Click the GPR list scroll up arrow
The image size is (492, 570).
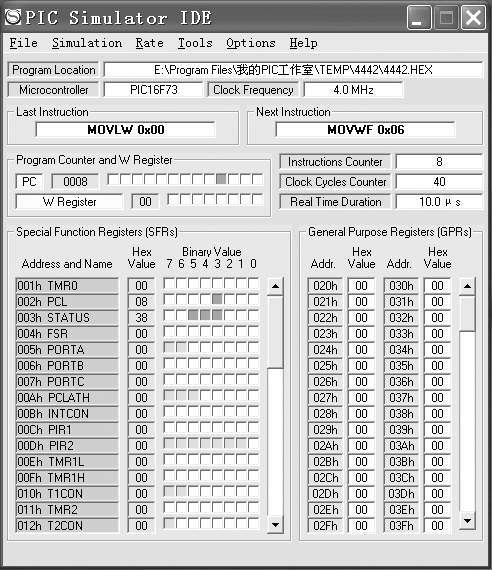point(467,286)
